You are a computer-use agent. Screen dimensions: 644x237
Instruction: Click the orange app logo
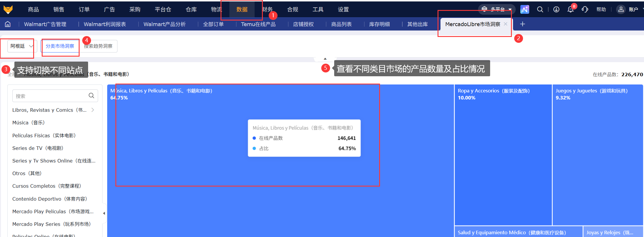pos(8,9)
